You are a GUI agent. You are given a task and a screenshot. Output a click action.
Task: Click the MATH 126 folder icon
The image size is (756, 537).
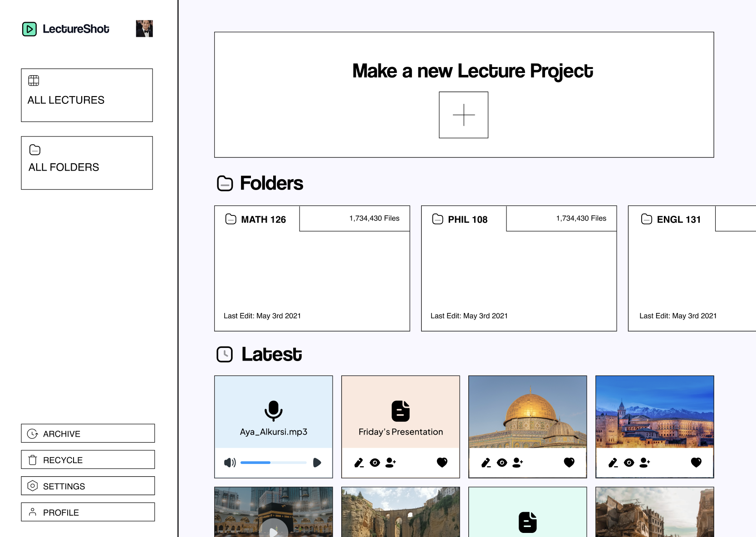tap(231, 219)
